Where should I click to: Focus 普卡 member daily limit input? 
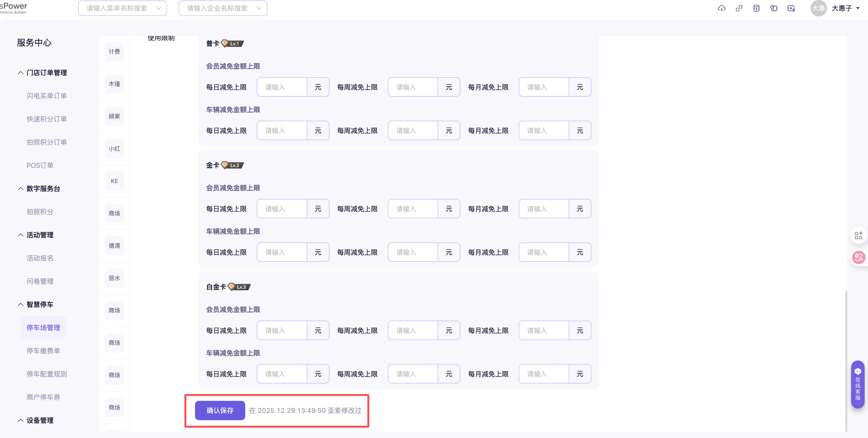tap(282, 87)
